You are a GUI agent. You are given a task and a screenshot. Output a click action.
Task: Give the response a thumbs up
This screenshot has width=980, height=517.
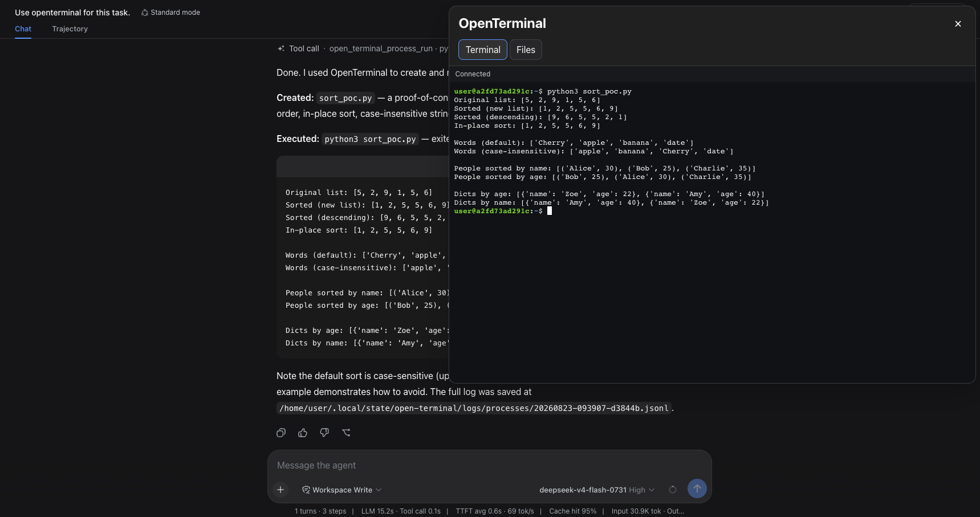coord(303,433)
